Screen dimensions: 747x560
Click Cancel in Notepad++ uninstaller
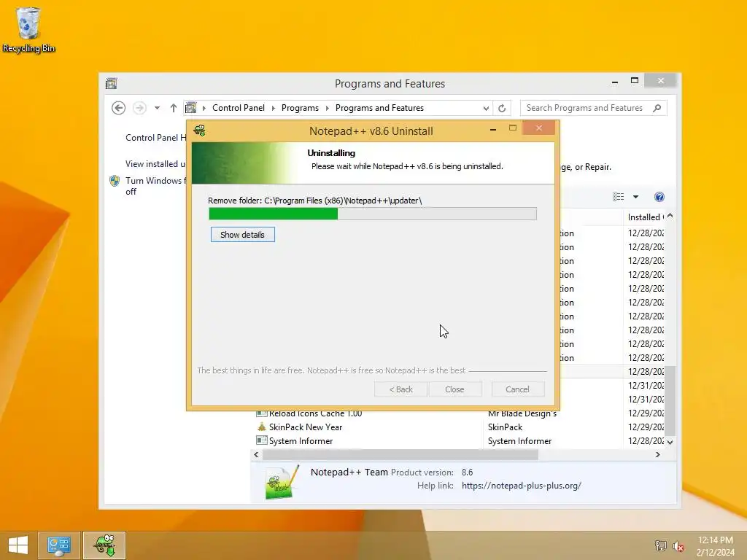point(517,389)
